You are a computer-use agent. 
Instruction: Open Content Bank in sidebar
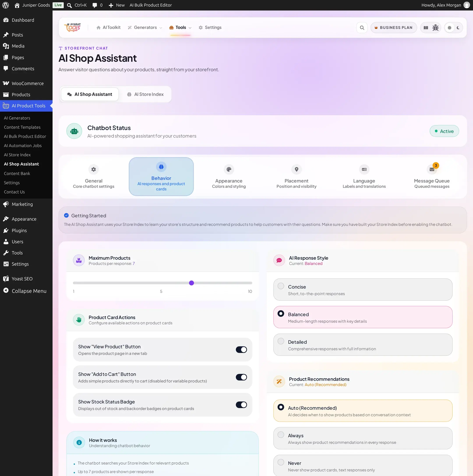coord(17,174)
